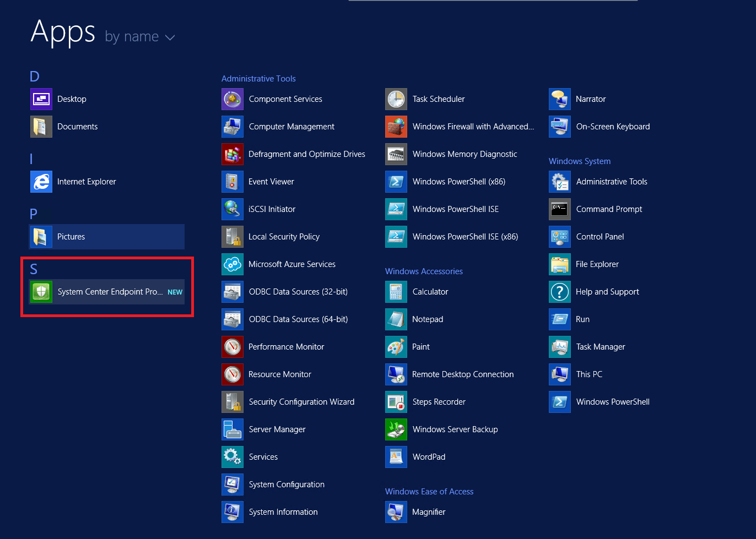Open Computer Management icon

coord(233,127)
